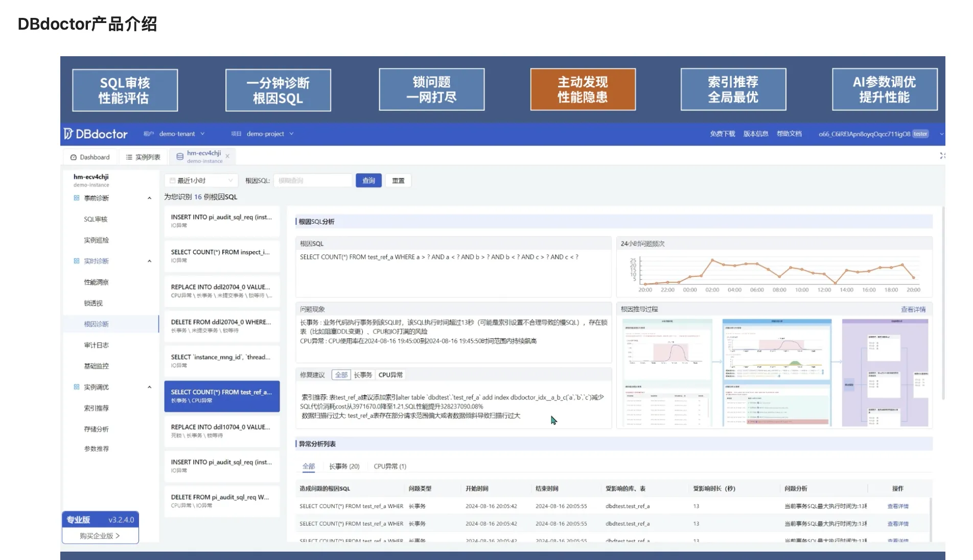Screen dimensions: 973x560
Task: Open 索引推荐 in the sidebar
Action: [x=96, y=408]
